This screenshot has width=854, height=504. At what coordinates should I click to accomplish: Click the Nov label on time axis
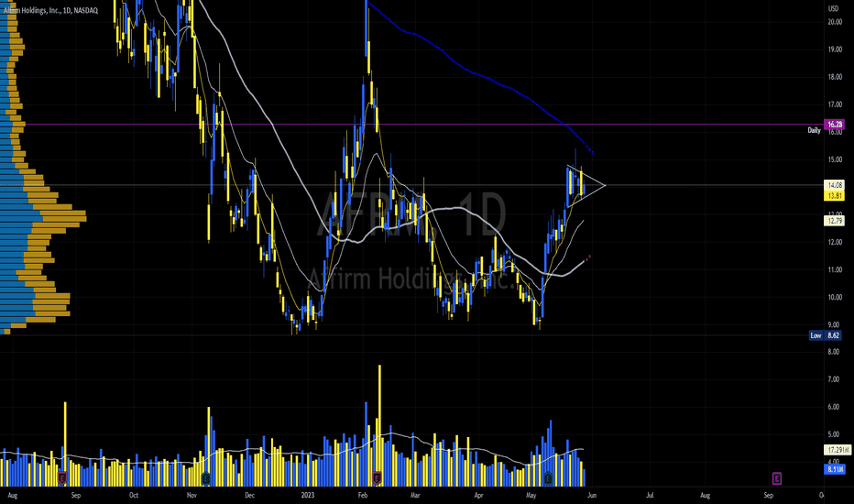coord(192,495)
